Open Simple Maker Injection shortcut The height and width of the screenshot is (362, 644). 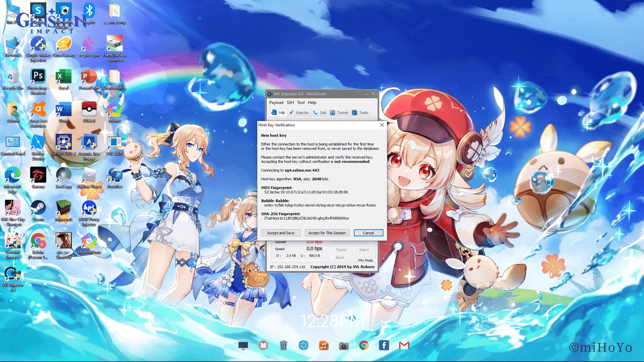point(38,49)
